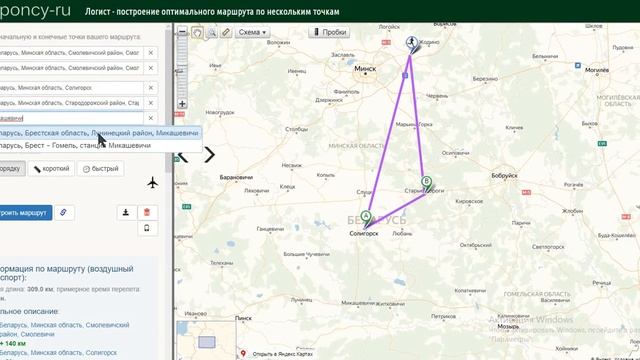Click the Бобруйск city label
Image resolution: width=640 pixels, height=360 pixels.
(x=504, y=176)
